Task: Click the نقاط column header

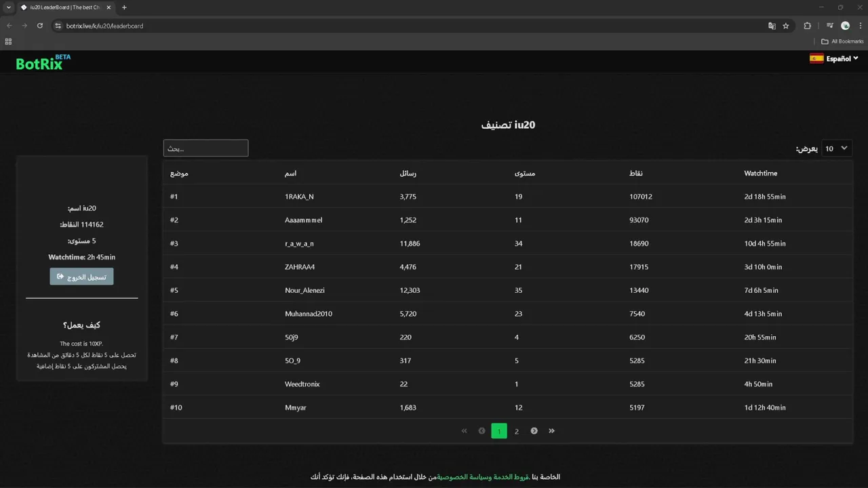Action: (x=635, y=174)
